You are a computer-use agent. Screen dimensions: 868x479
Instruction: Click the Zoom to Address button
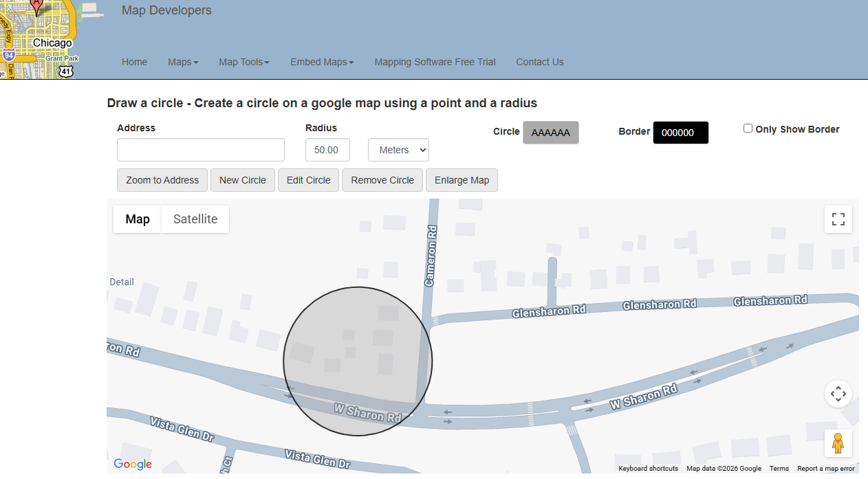pos(162,180)
